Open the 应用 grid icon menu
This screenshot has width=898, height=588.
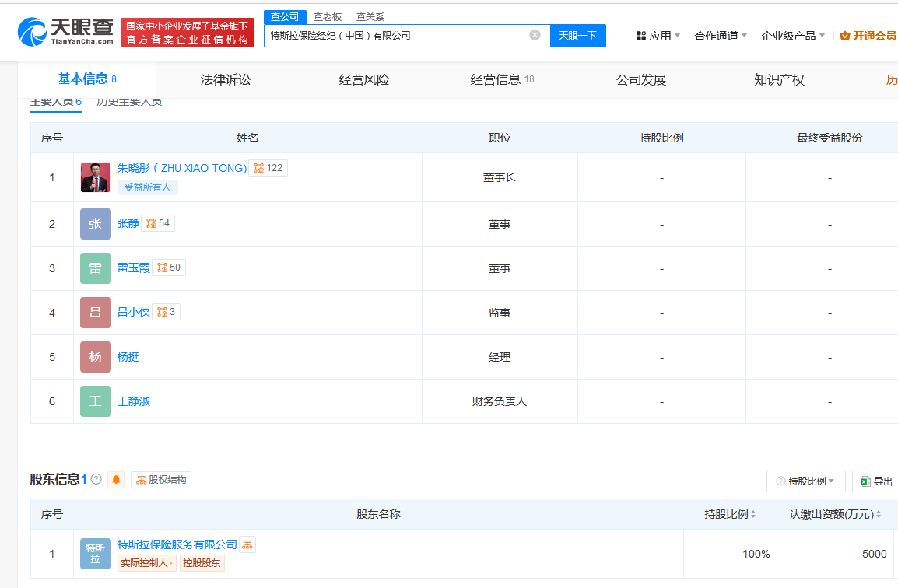click(x=641, y=36)
